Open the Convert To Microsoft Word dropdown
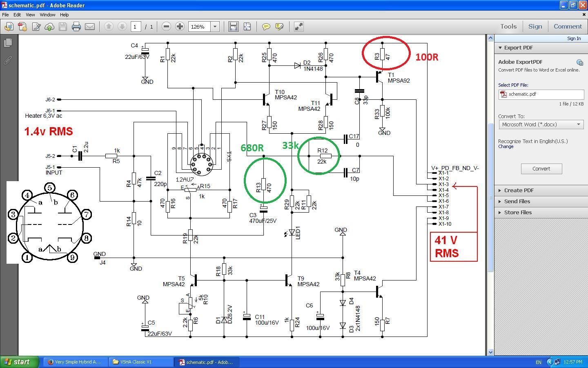Screen dimensions: 588x368 [541, 124]
